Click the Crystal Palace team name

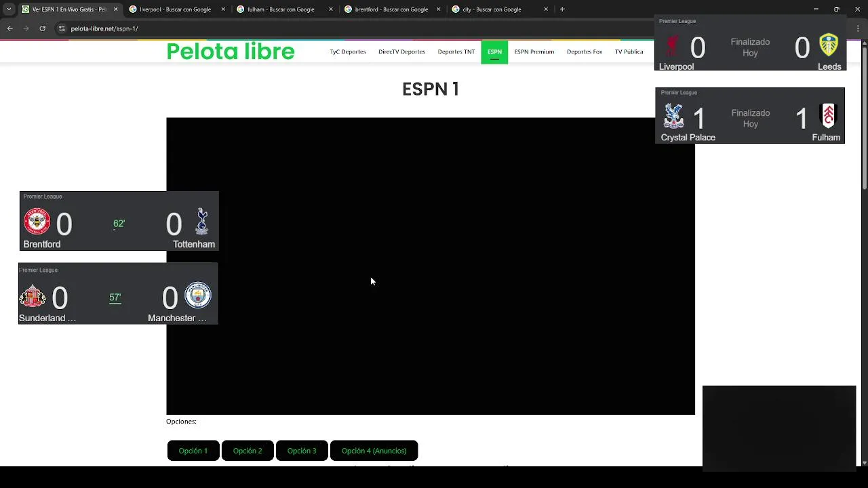(x=688, y=138)
